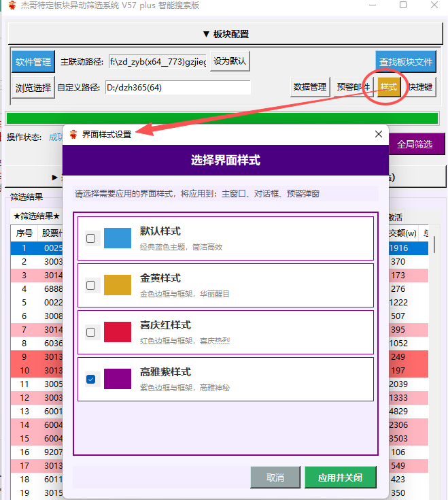Click the app icon in main title bar
The height and width of the screenshot is (500, 448).
coord(12,5)
